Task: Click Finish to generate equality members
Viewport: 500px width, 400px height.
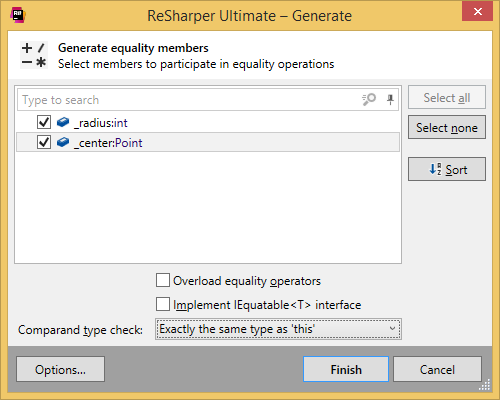Action: point(346,369)
